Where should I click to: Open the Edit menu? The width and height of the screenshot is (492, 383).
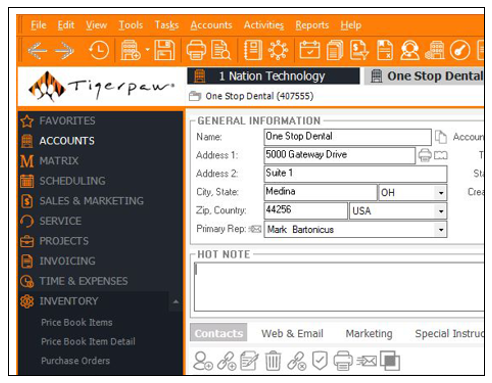click(66, 25)
